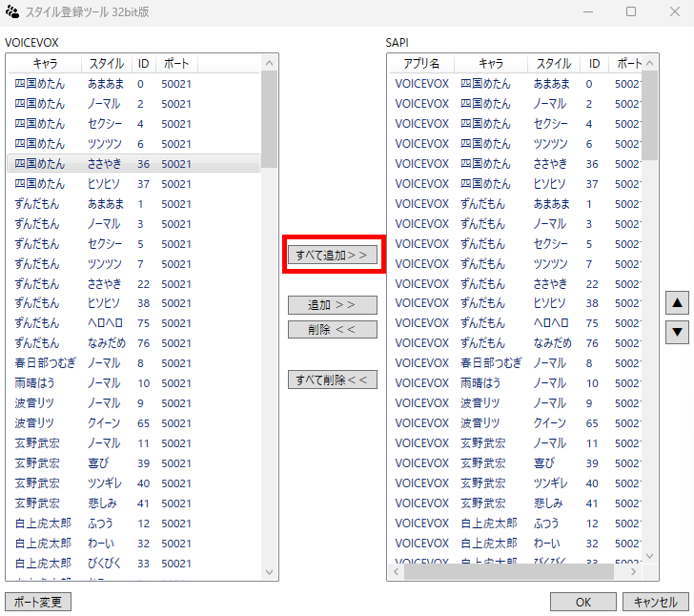Screen dimensions: 694x616
Task: Select SAPI row ずんだもん セクシー ID 5
Action: pos(515,244)
